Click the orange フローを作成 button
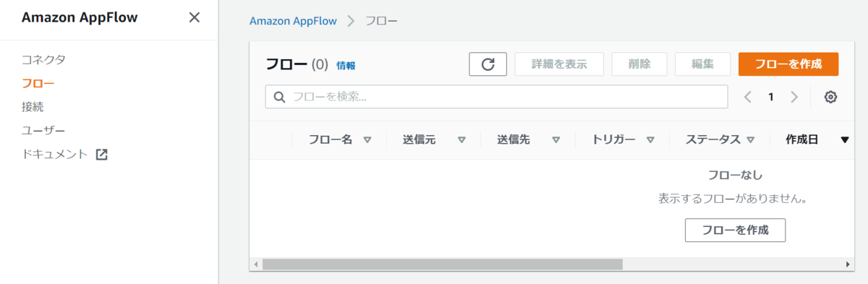Image resolution: width=868 pixels, height=284 pixels. 788,64
